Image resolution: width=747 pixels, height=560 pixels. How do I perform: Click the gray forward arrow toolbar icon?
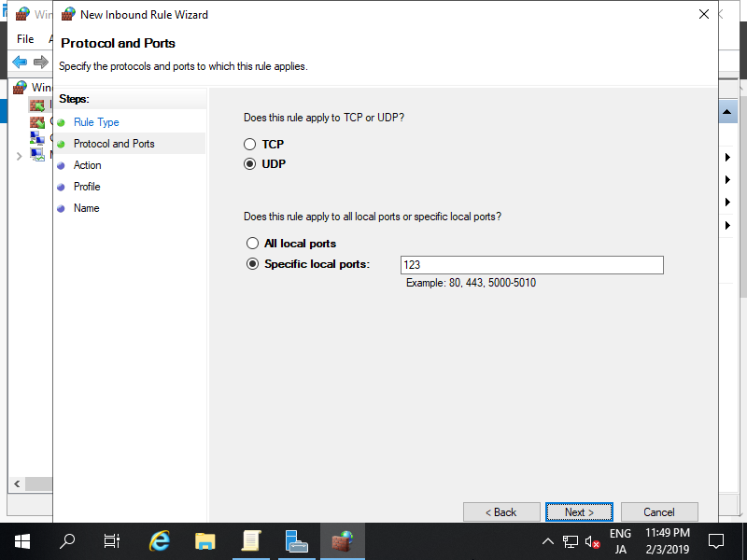coord(40,62)
